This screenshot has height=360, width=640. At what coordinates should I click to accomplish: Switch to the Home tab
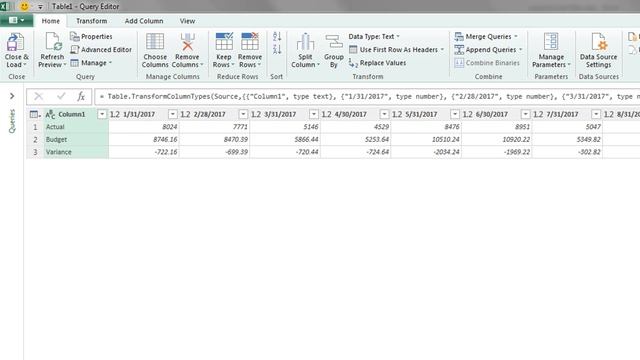(51, 21)
